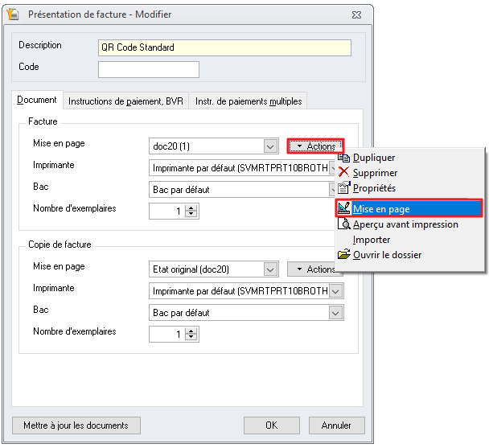Open the Copie de facture Bac dropdown
The image size is (489, 448).
tap(335, 313)
